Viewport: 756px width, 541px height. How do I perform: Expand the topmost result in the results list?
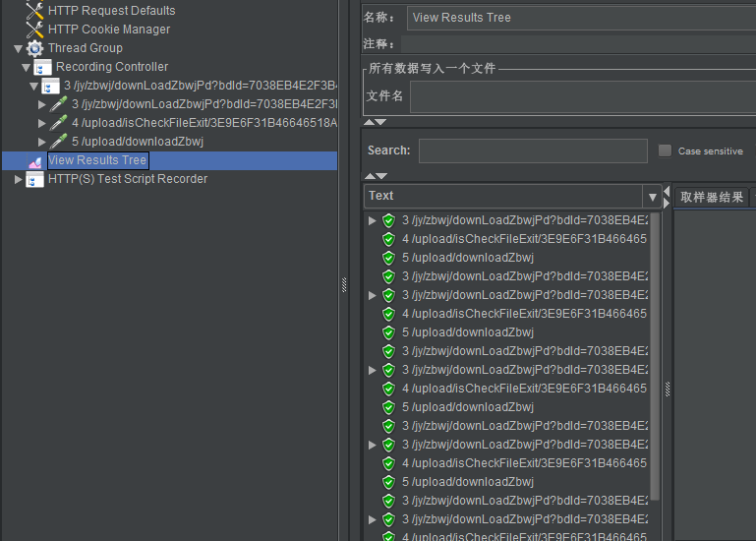click(x=373, y=220)
